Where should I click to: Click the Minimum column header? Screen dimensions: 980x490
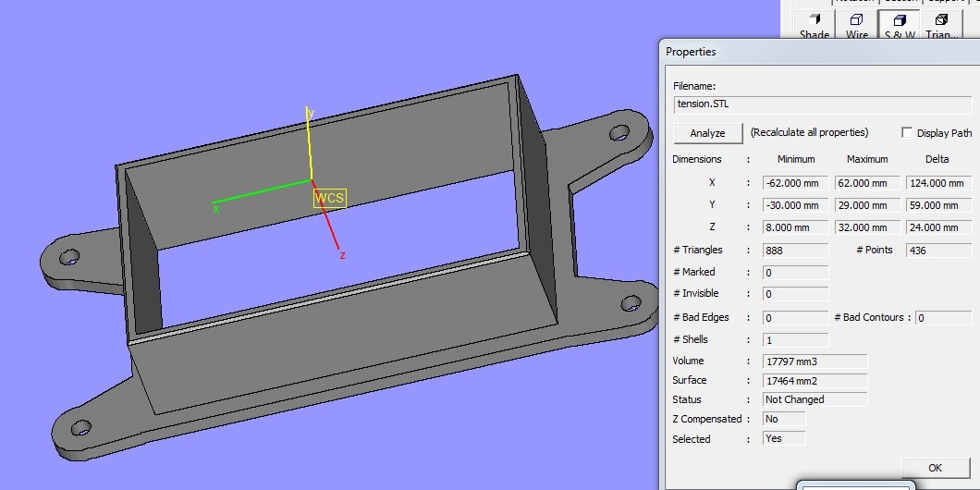coord(796,159)
